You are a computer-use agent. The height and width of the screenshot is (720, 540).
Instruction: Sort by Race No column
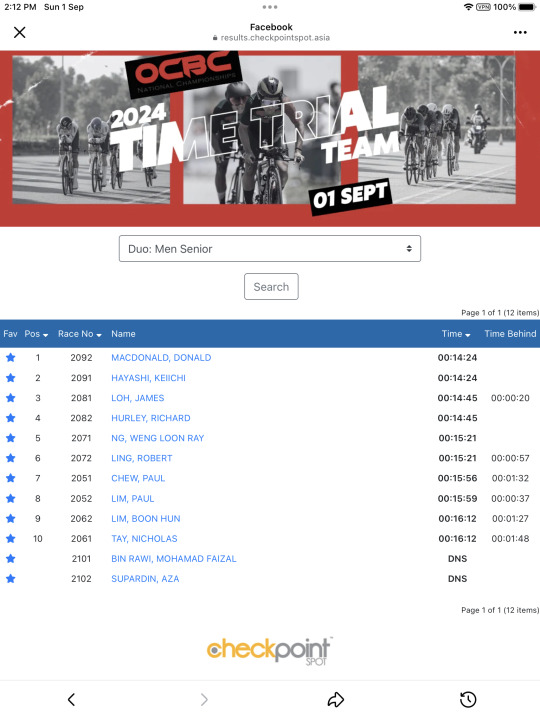(x=79, y=334)
